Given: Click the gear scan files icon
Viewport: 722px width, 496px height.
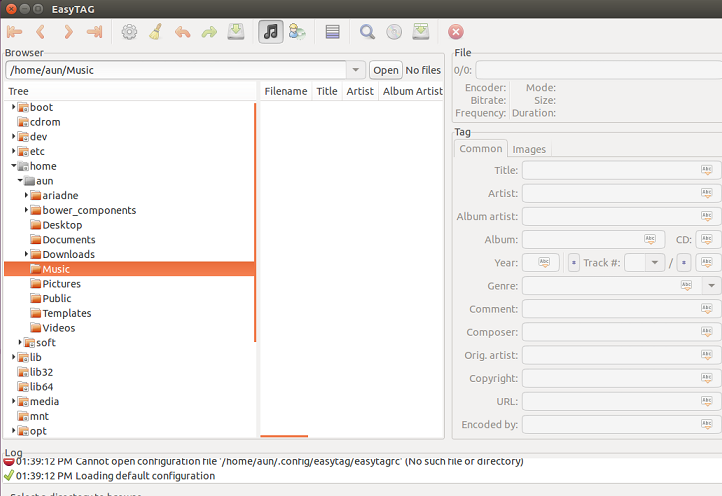Looking at the screenshot, I should (129, 32).
